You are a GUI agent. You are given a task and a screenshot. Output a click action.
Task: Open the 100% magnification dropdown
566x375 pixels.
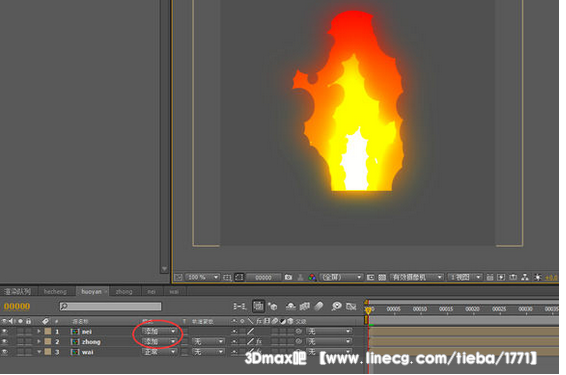coord(202,277)
